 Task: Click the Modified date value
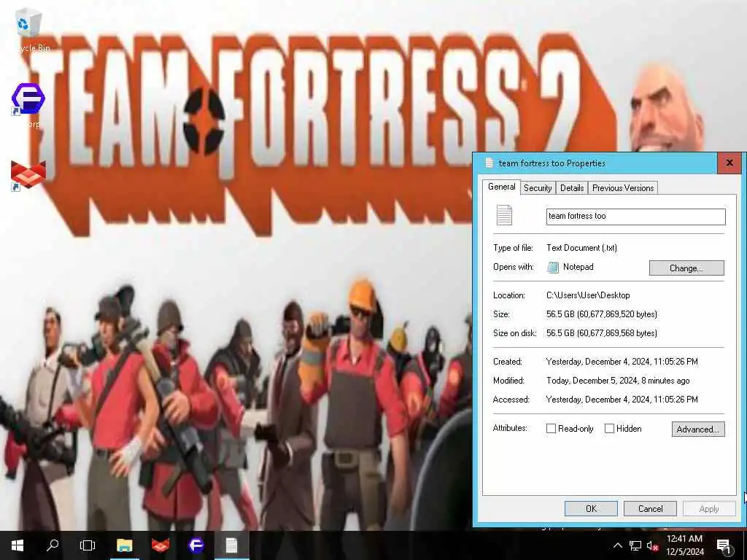(618, 381)
